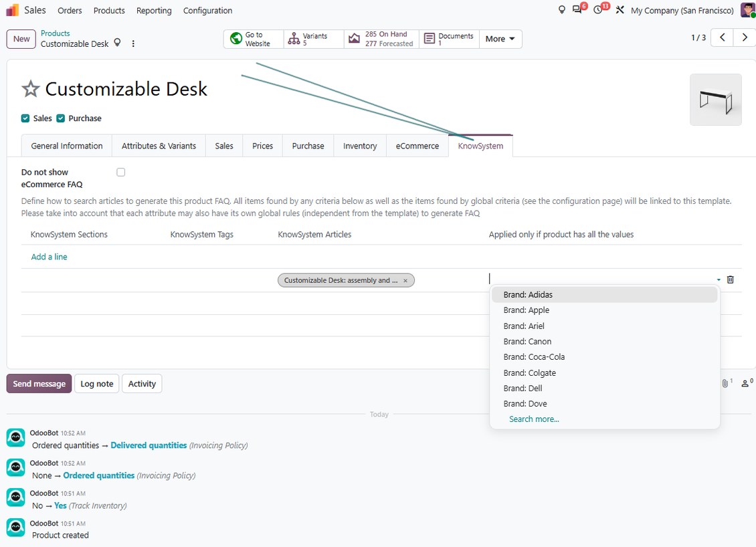Click the lightbulb beside Customizable Desk breadcrumb
Image resolution: width=756 pixels, height=547 pixels.
(117, 43)
